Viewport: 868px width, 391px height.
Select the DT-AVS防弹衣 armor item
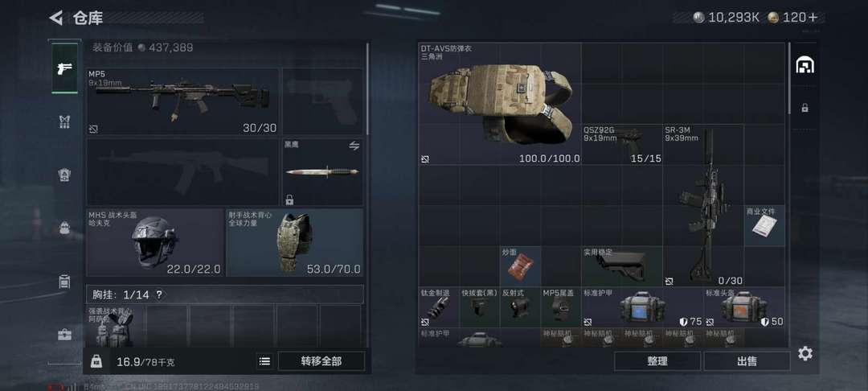coord(500,104)
